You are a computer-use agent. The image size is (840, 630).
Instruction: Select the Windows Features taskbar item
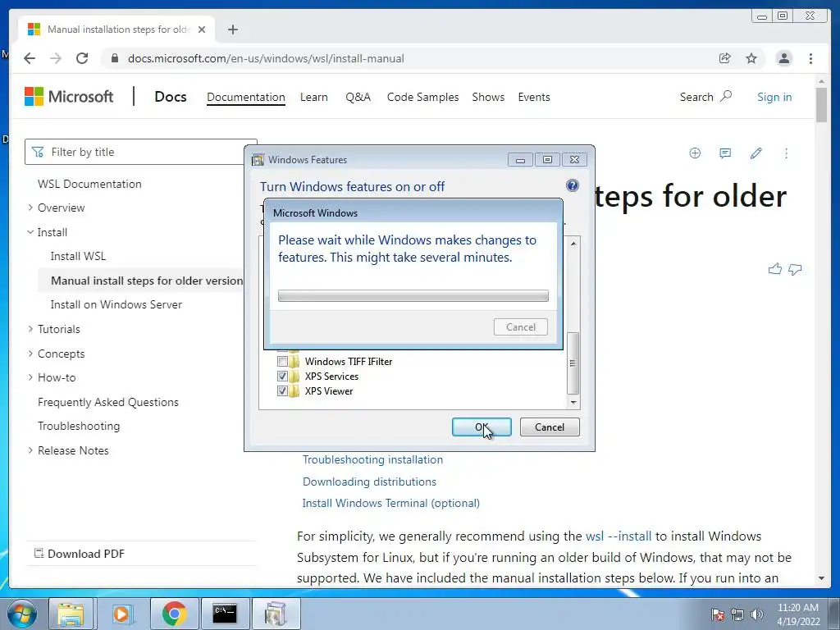click(276, 614)
